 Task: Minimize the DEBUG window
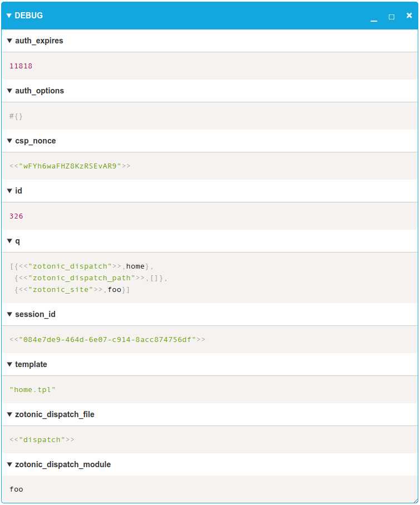[x=374, y=21]
